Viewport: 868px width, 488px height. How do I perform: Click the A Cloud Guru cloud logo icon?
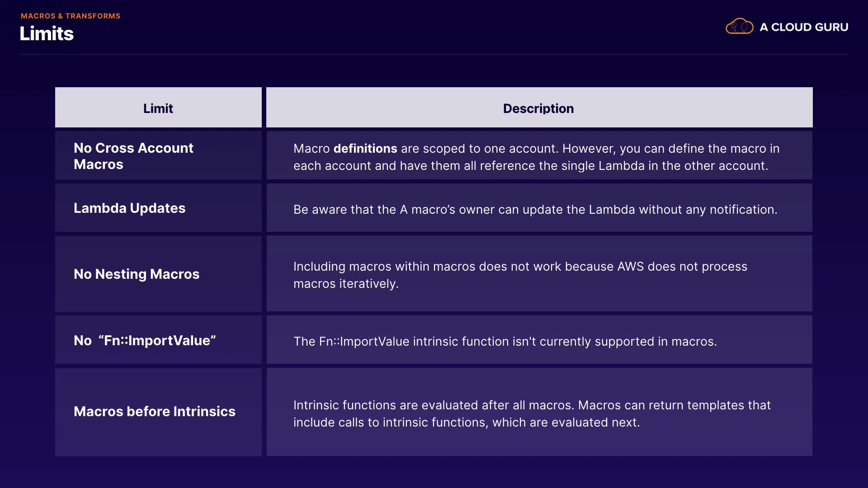[739, 27]
